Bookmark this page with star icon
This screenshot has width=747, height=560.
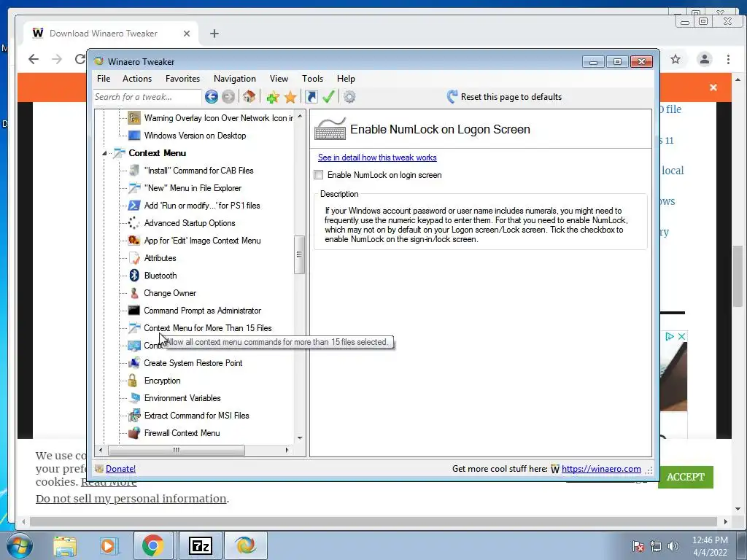(675, 59)
